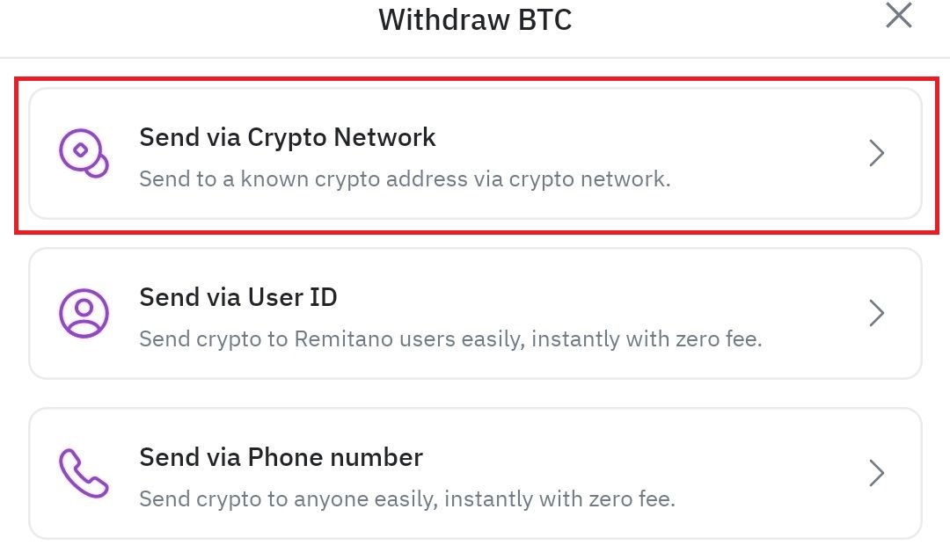950x560 pixels.
Task: Tap the telephone icon next to Send via Phone number
Action: pyautogui.click(x=82, y=473)
